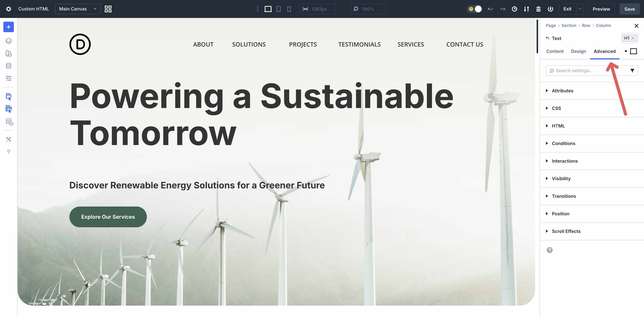Click the filter icon beside search settings
The image size is (644, 317).
(x=632, y=70)
